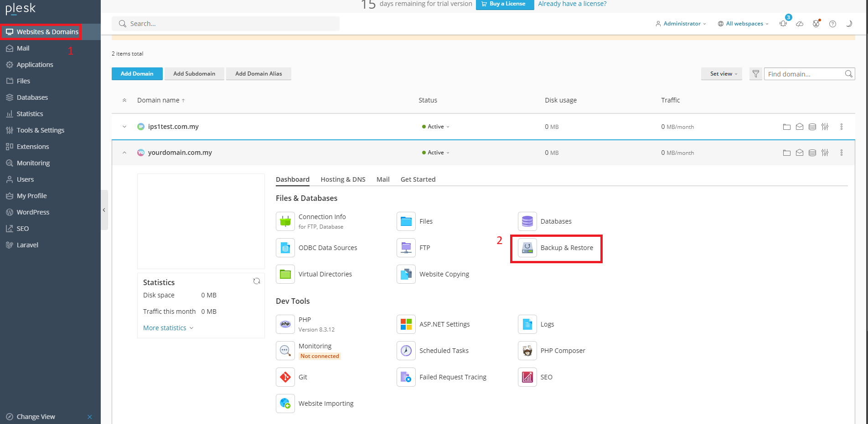
Task: Expand the ips1test.com.my domain row
Action: coord(124,127)
